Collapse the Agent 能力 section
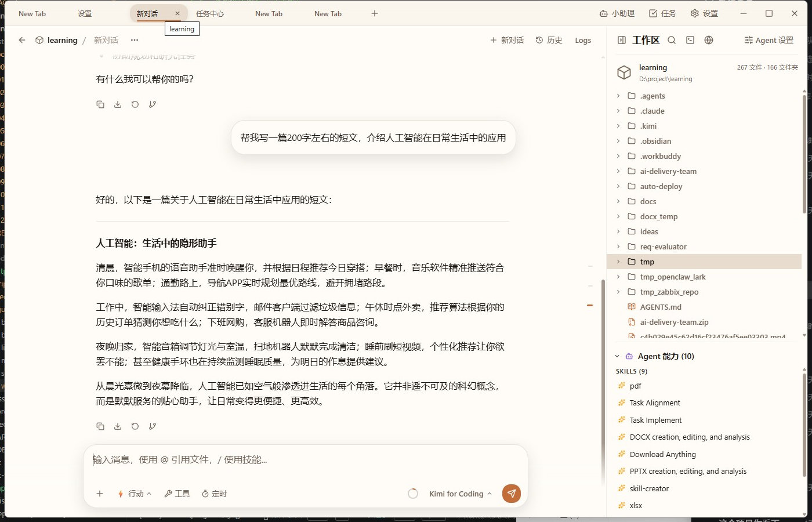Screen dimensions: 812x522 point(617,356)
